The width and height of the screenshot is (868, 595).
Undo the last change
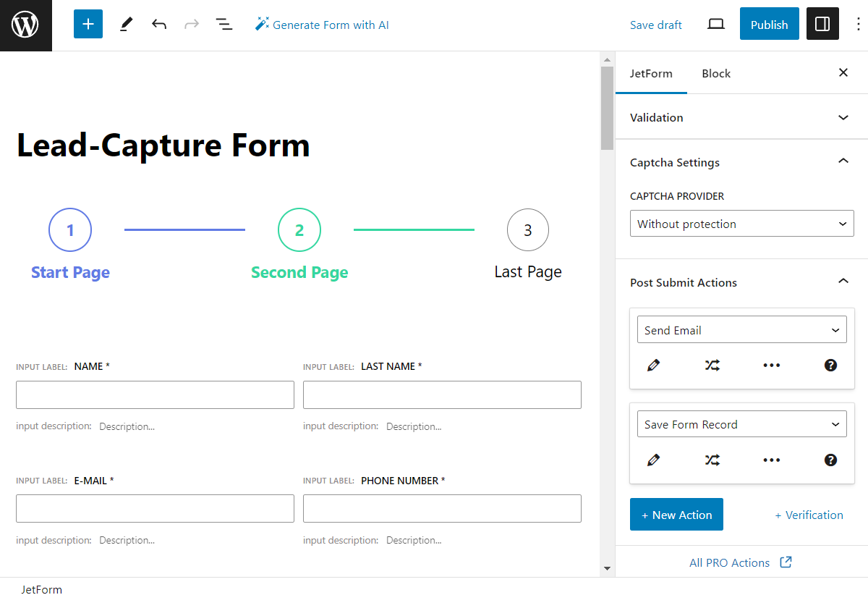point(159,24)
